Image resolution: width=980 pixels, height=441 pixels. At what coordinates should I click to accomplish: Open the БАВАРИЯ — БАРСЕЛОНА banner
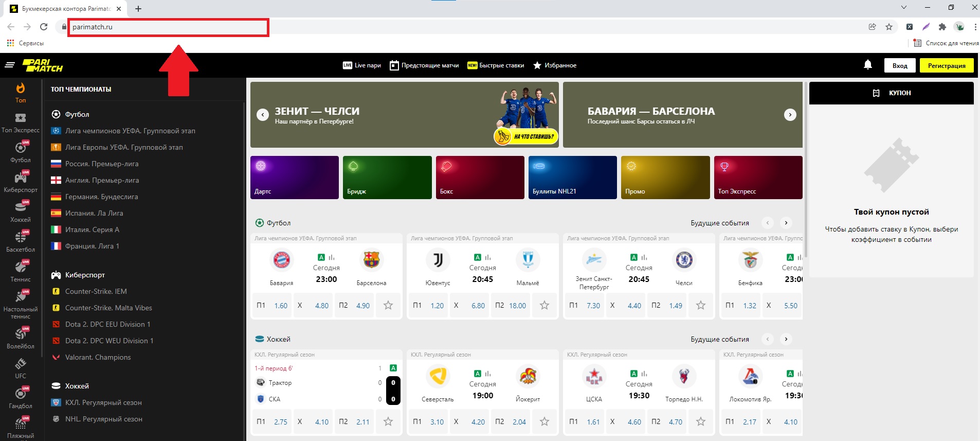click(x=683, y=115)
